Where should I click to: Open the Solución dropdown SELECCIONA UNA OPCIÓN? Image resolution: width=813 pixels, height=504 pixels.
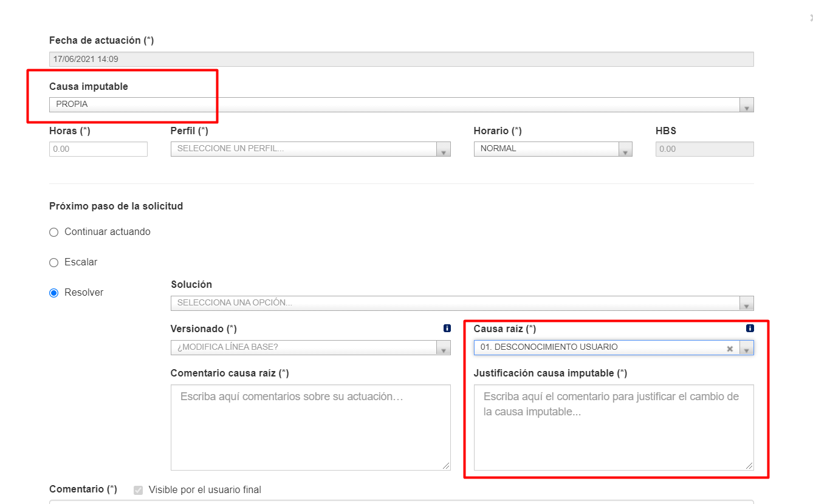click(462, 303)
